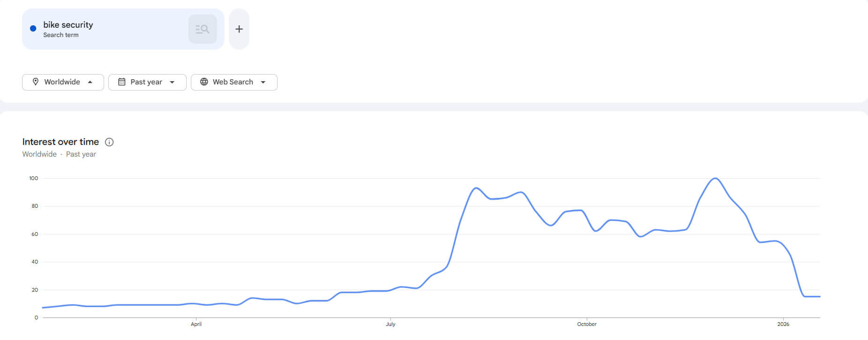Click the 100 value on the y-axis
Image resolution: width=868 pixels, height=340 pixels.
coord(34,178)
